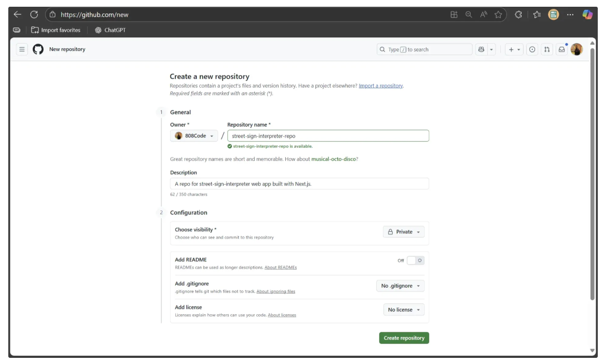The image size is (604, 364).
Task: Open the Private visibility dropdown
Action: 404,232
